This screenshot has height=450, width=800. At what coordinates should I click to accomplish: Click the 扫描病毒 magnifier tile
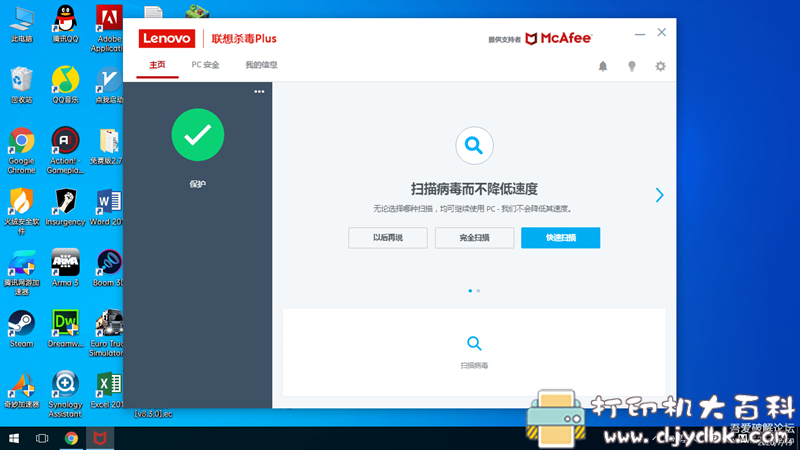[474, 352]
